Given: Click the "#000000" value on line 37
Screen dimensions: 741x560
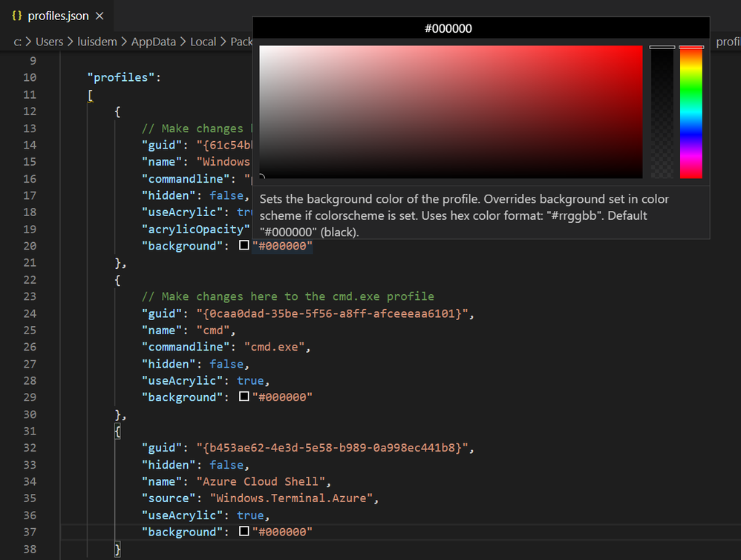Looking at the screenshot, I should point(282,532).
